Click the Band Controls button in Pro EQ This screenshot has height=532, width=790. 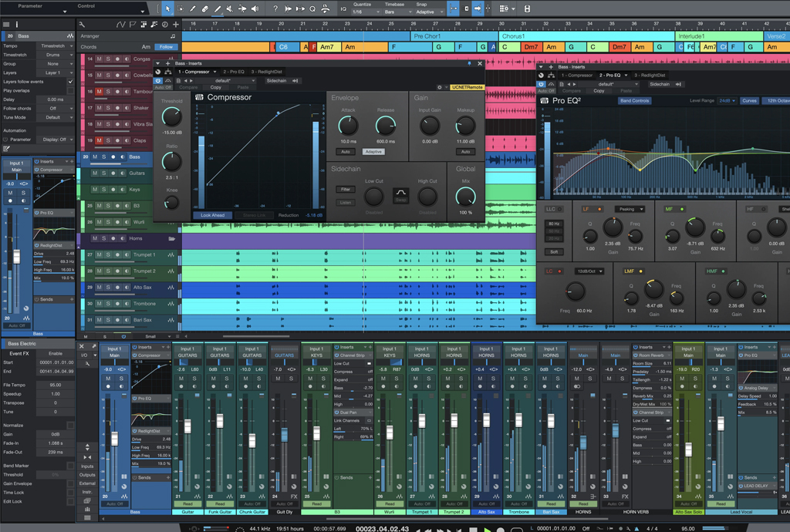pos(634,101)
